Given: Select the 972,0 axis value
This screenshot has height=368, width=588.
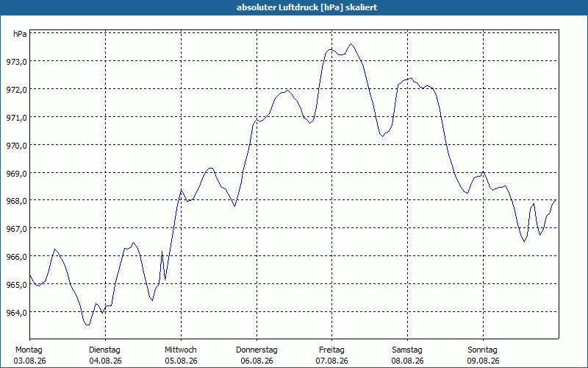Looking at the screenshot, I should [16, 90].
